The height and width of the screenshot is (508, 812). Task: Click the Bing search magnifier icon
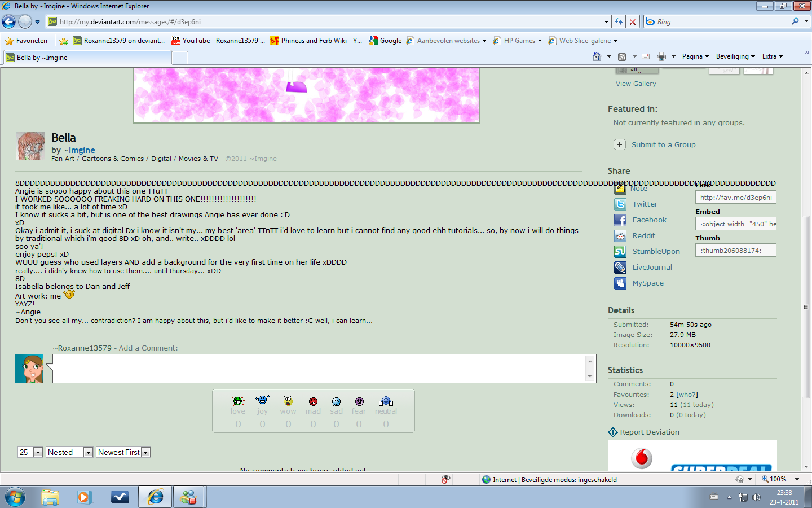pos(795,21)
